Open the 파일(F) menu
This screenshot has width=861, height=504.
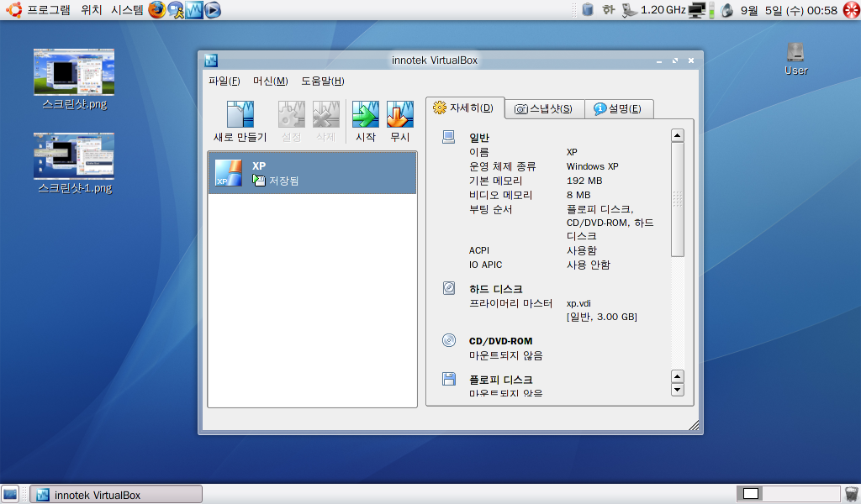[224, 81]
